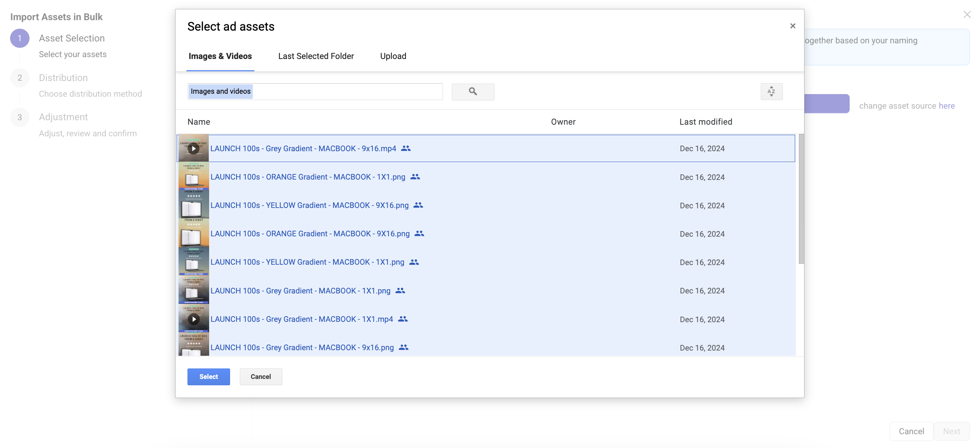Click shared icon beside ORANGE Gradient 1X1.png

[x=415, y=177]
